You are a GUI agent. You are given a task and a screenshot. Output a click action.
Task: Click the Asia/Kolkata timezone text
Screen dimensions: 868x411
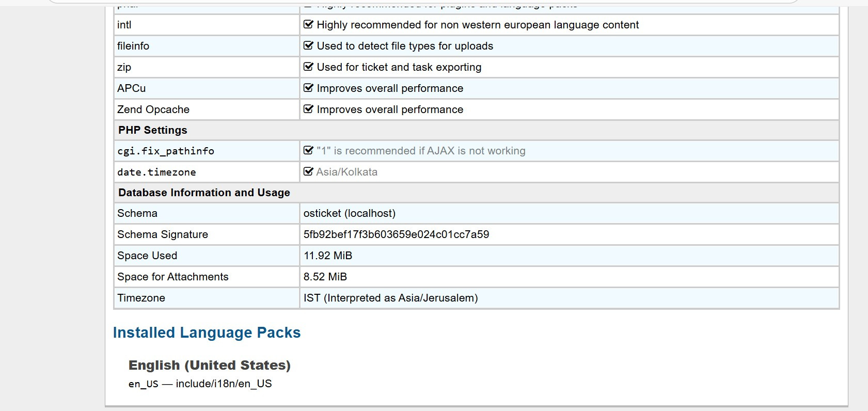click(x=346, y=172)
